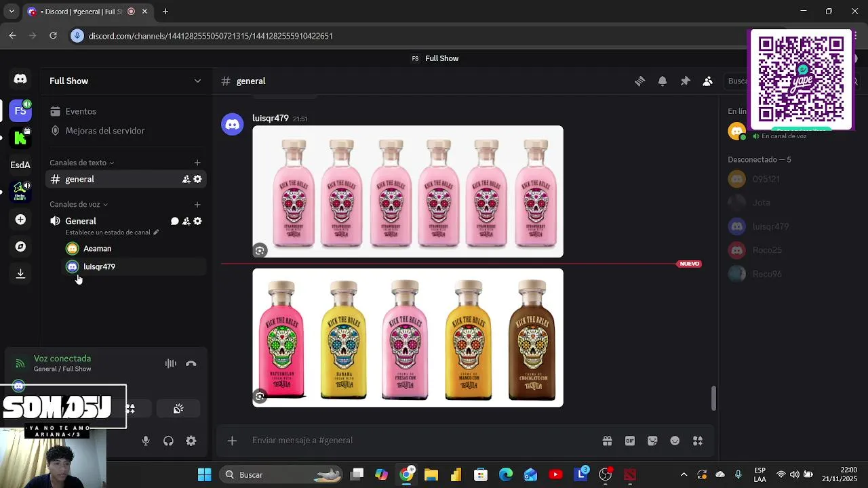Click luisqr479 message avatar
This screenshot has height=488, width=868.
coord(233,125)
